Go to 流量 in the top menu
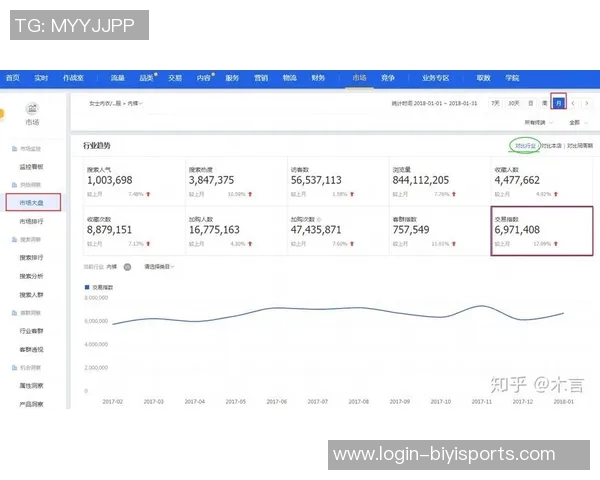600x480 pixels. pyautogui.click(x=118, y=77)
